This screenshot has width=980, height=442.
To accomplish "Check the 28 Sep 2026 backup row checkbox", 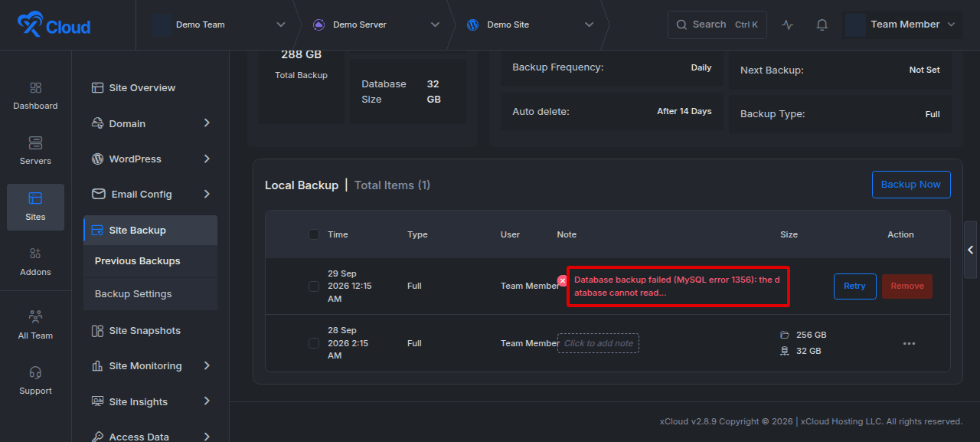I will pyautogui.click(x=314, y=343).
